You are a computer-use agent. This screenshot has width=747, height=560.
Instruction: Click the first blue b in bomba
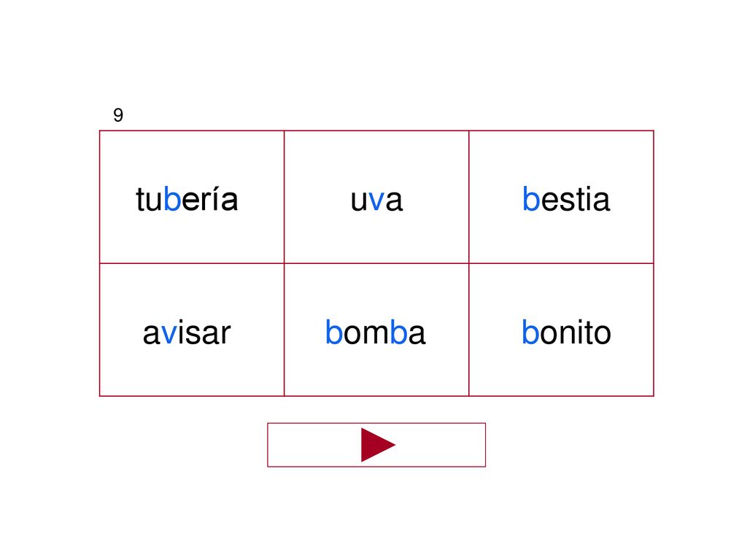pyautogui.click(x=334, y=332)
